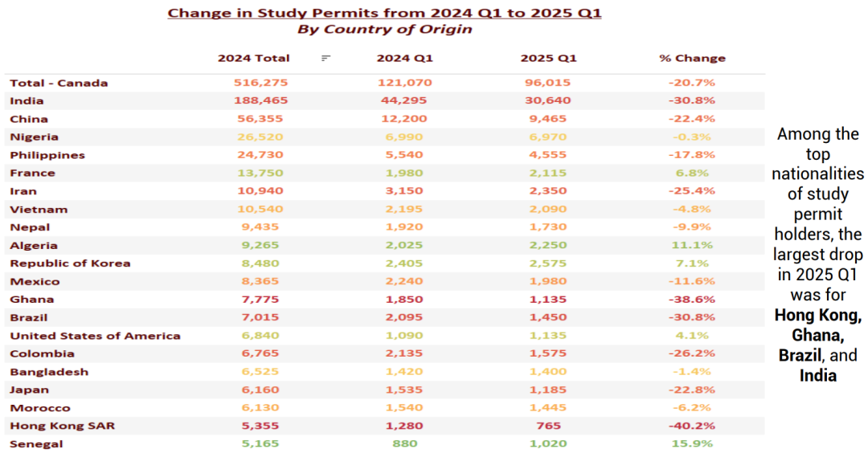Viewport: 868px width, 453px height.
Task: Select China's 2024 total value 56,355
Action: point(260,119)
